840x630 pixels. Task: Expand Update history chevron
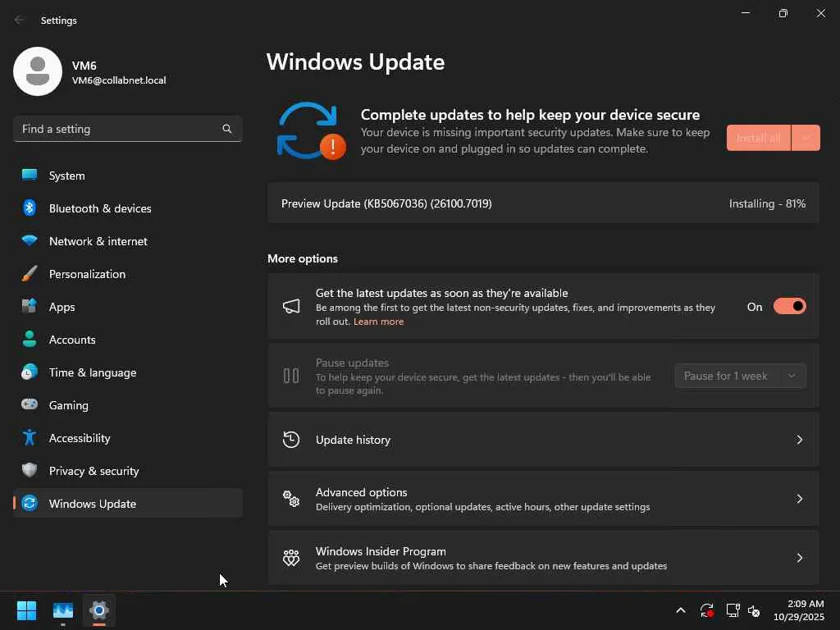(799, 440)
